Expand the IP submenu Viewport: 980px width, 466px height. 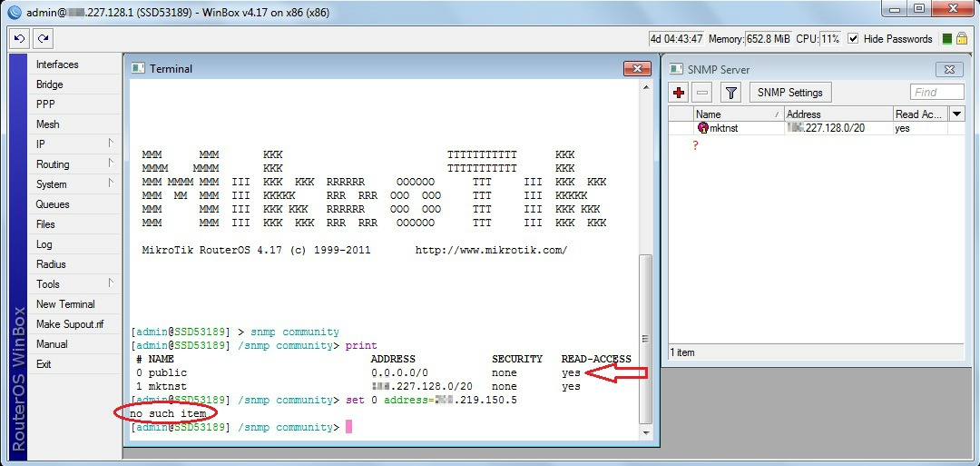pyautogui.click(x=111, y=144)
